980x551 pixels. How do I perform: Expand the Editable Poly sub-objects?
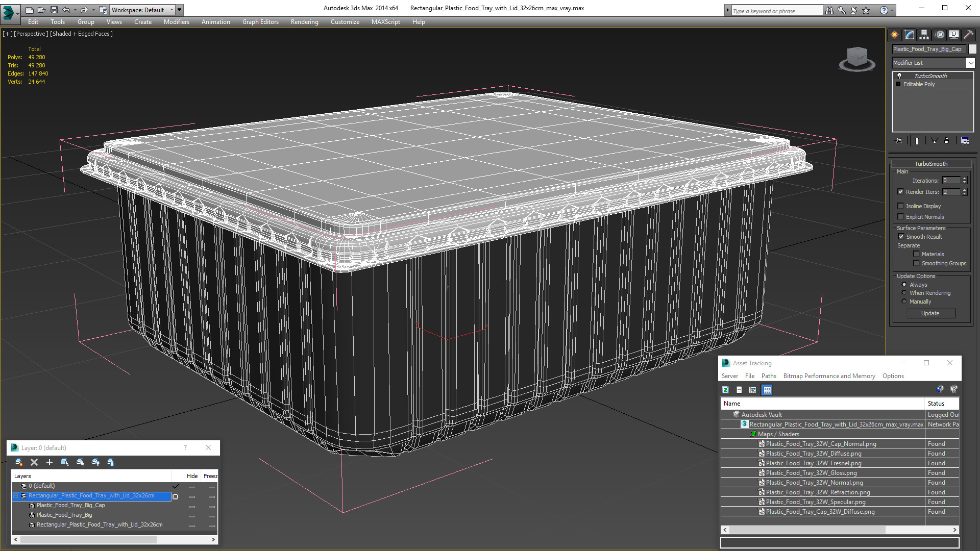pyautogui.click(x=898, y=84)
